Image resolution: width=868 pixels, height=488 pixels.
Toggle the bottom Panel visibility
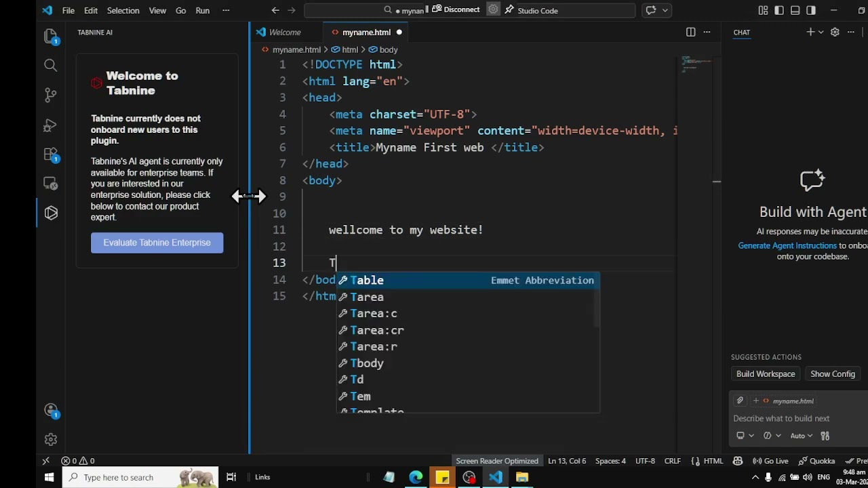click(795, 10)
